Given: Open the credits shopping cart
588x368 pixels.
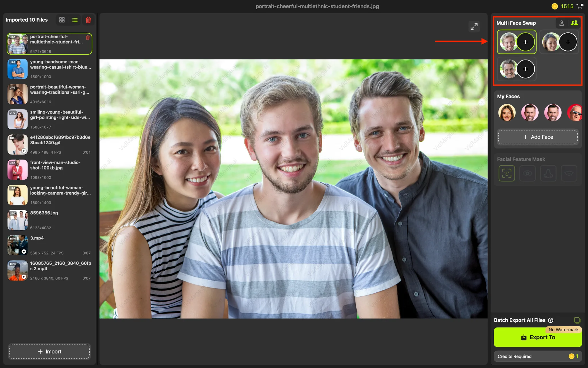Looking at the screenshot, I should [580, 6].
